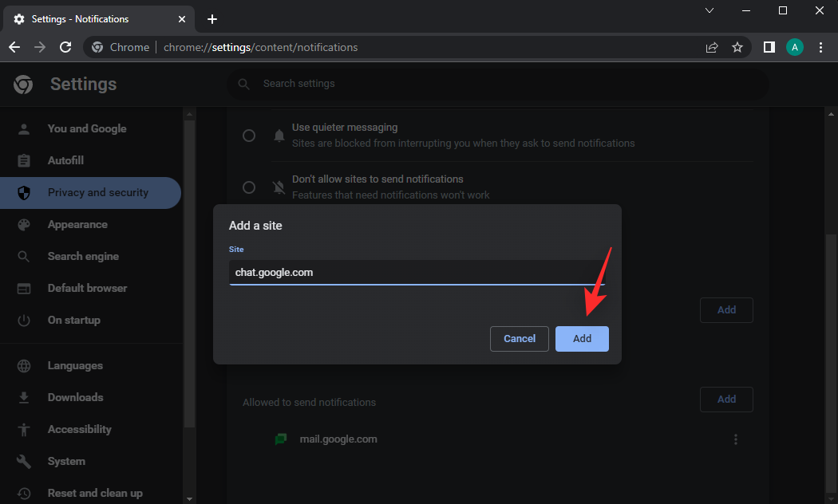Open Appearance settings section
The width and height of the screenshot is (838, 504).
point(77,225)
